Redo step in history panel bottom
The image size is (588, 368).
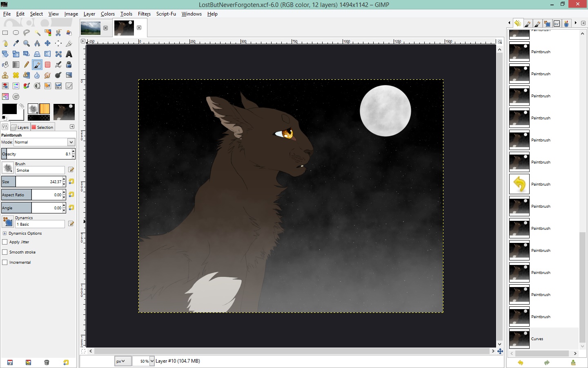547,363
